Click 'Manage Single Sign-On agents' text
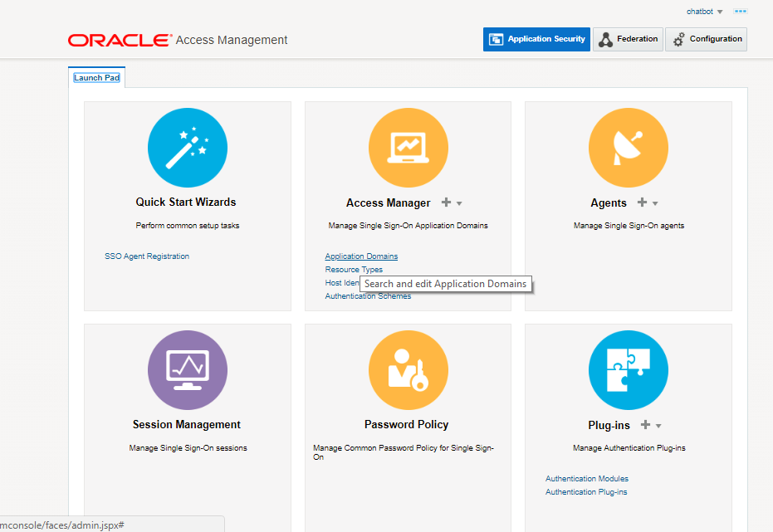Screen dimensions: 773x532 pos(629,226)
